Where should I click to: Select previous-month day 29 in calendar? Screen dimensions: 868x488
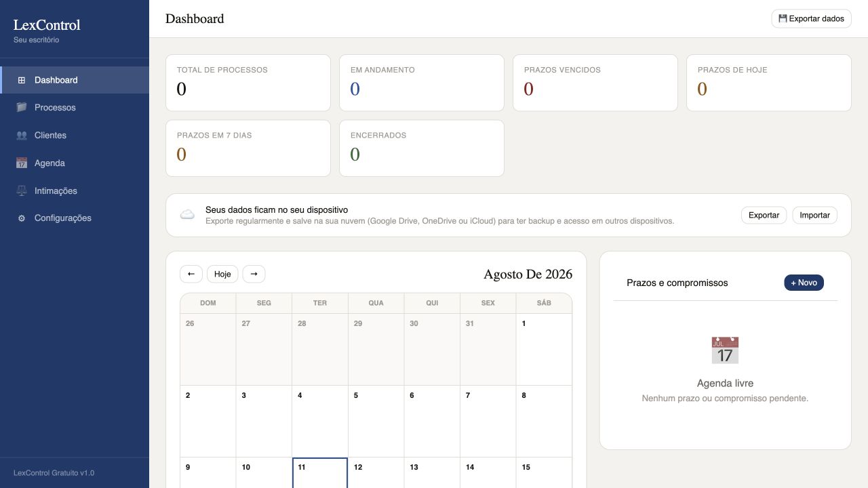[376, 350]
